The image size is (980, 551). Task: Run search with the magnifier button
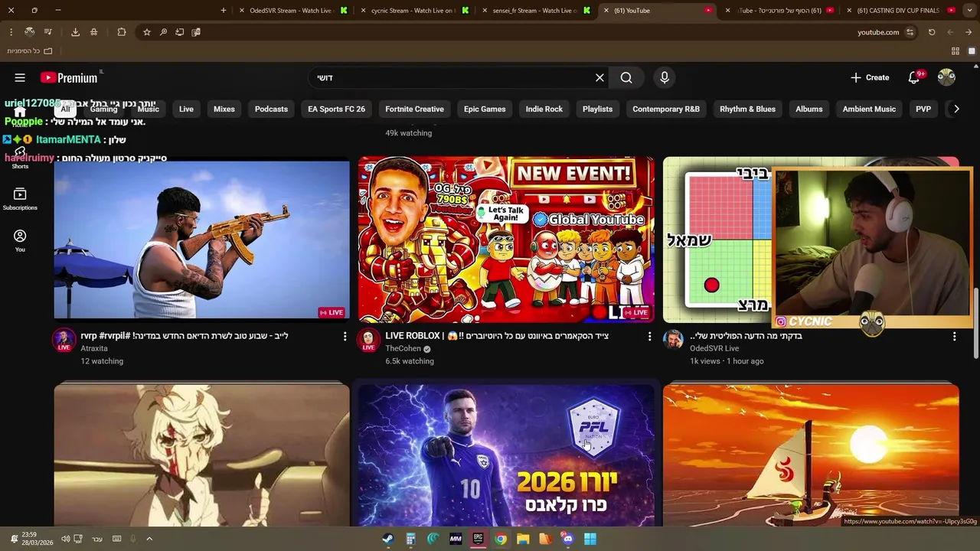coord(626,77)
